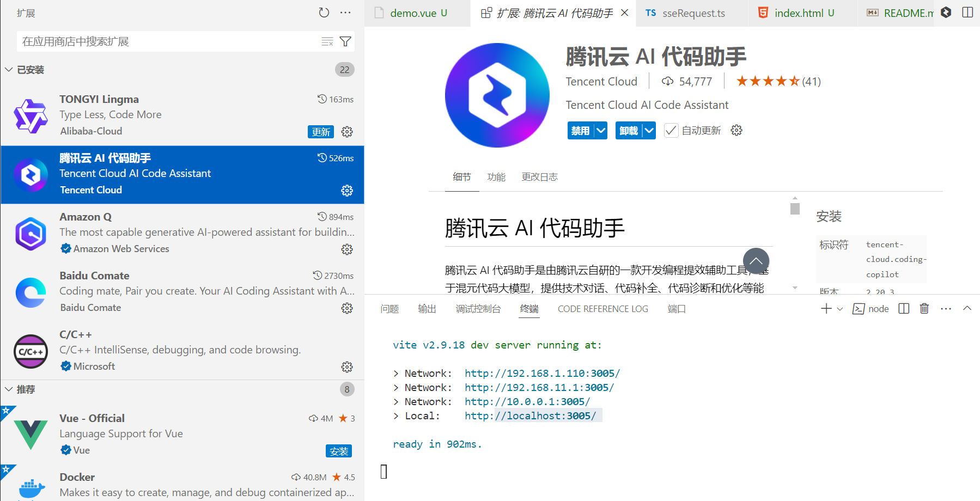Open C/C++ extension manage gear
The width and height of the screenshot is (980, 501).
[x=347, y=367]
